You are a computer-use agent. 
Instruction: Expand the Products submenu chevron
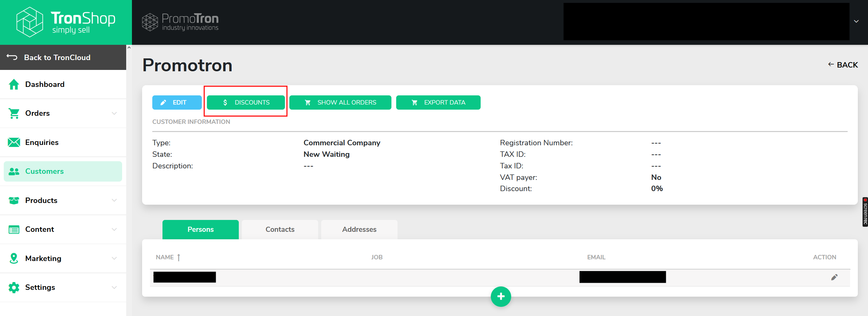tap(114, 200)
